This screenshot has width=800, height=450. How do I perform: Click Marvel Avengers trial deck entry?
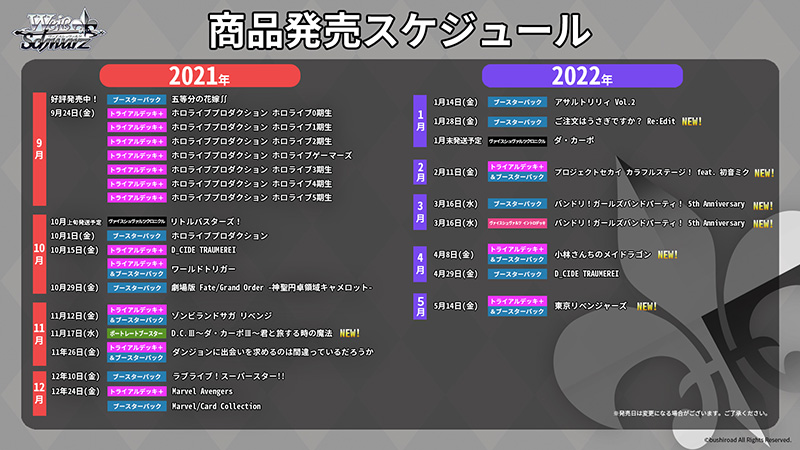pos(202,391)
